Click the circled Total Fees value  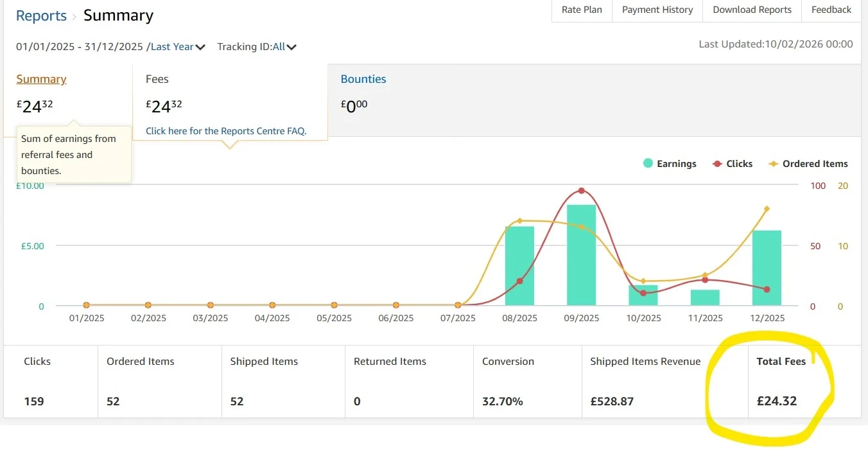point(776,401)
